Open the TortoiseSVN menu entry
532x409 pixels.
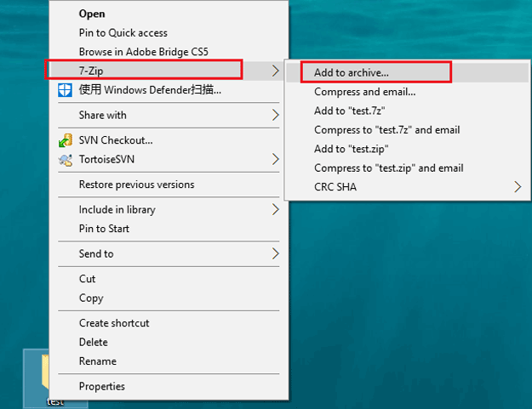tap(169, 159)
